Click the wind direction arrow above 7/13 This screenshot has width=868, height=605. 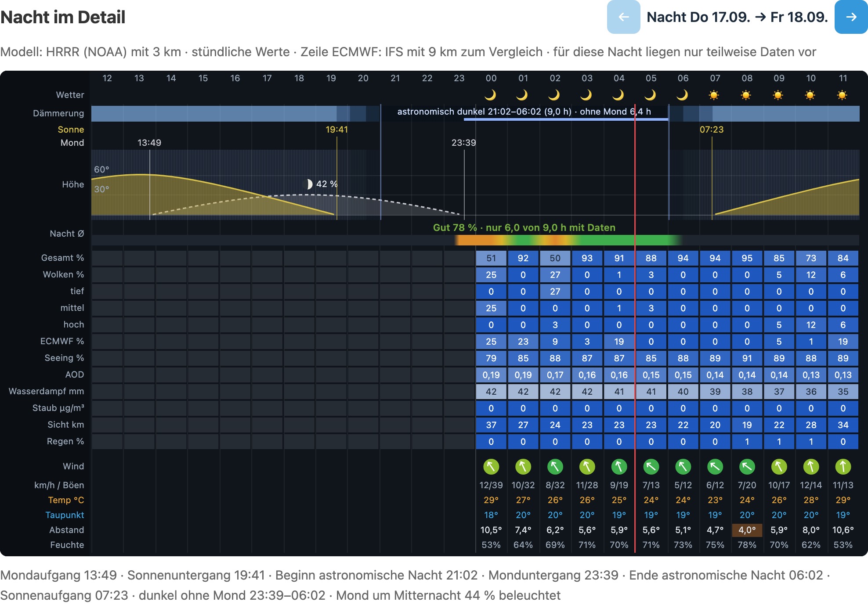click(x=651, y=466)
